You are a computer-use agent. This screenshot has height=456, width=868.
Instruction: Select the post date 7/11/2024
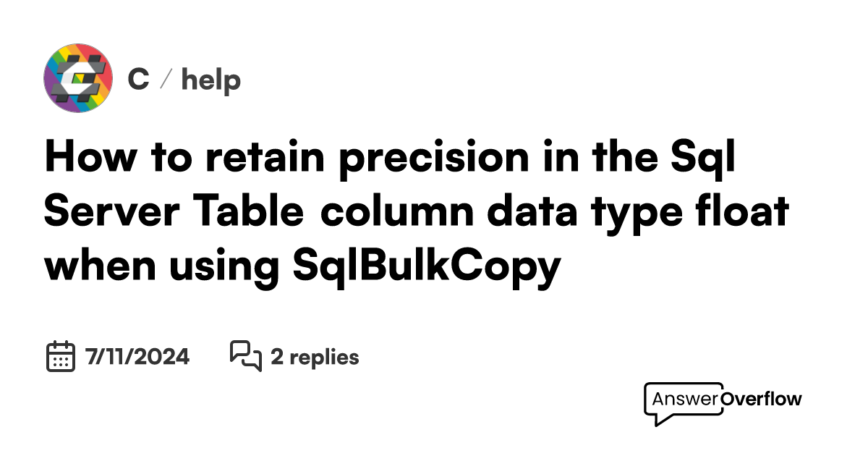pyautogui.click(x=137, y=357)
